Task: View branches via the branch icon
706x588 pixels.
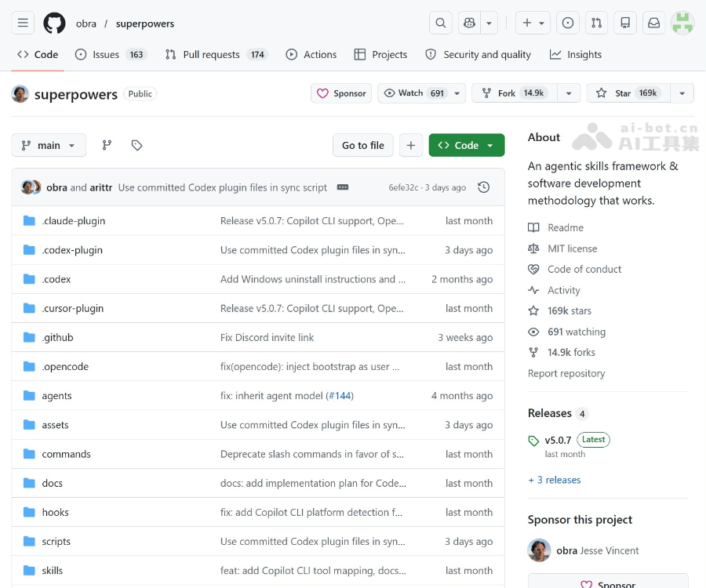Action: (107, 145)
